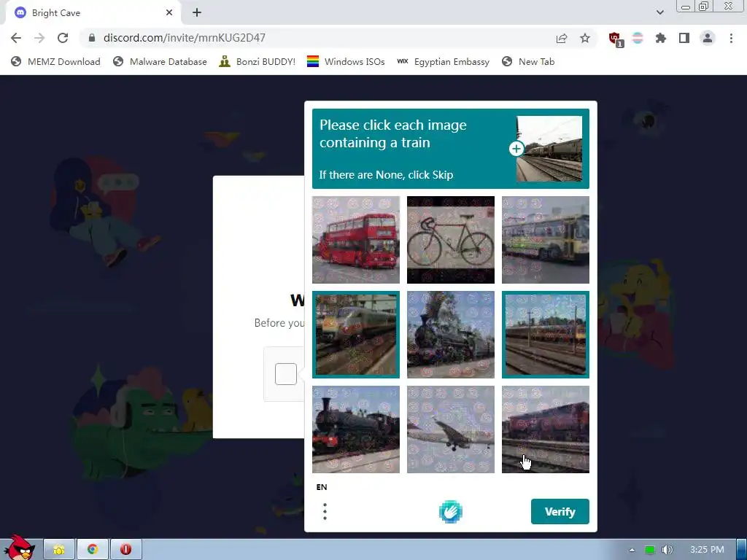Select the grey city bus image
This screenshot has width=747, height=560.
[546, 239]
